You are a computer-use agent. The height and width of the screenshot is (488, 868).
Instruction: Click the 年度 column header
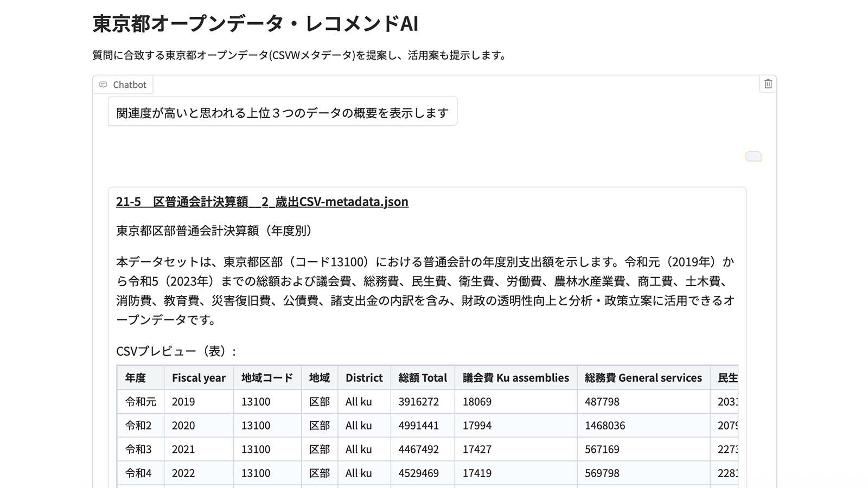tap(141, 378)
